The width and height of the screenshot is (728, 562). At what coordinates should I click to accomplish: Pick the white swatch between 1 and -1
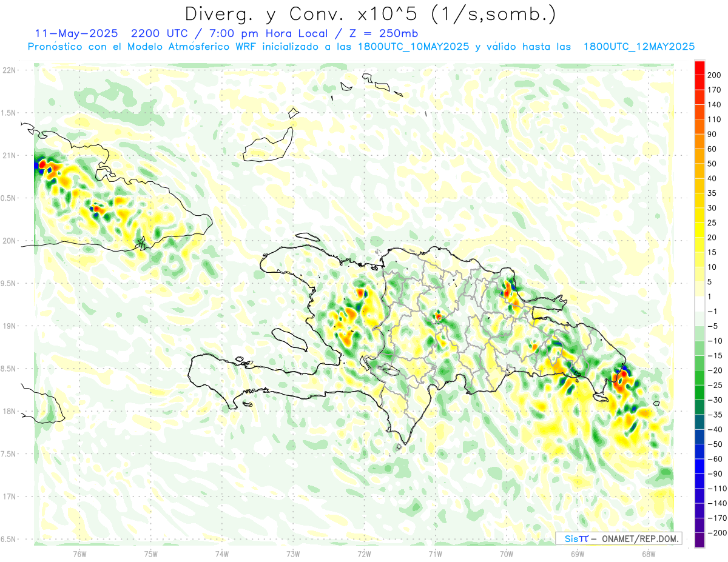coord(699,304)
